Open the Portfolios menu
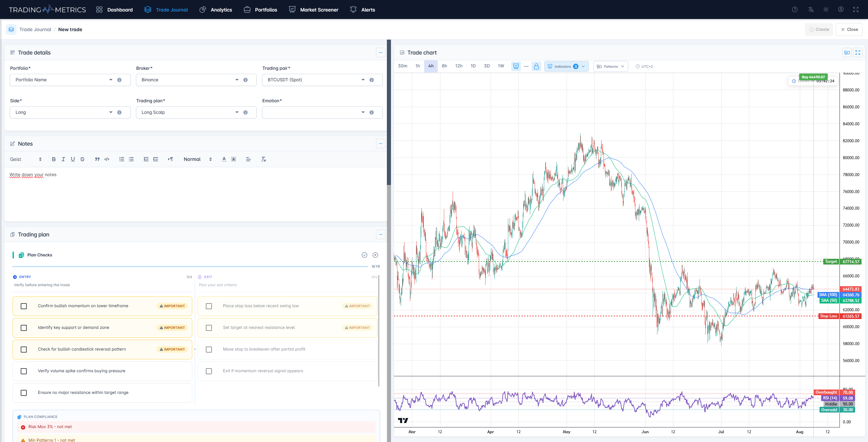Viewport: 868px width, 442px height. (x=260, y=9)
